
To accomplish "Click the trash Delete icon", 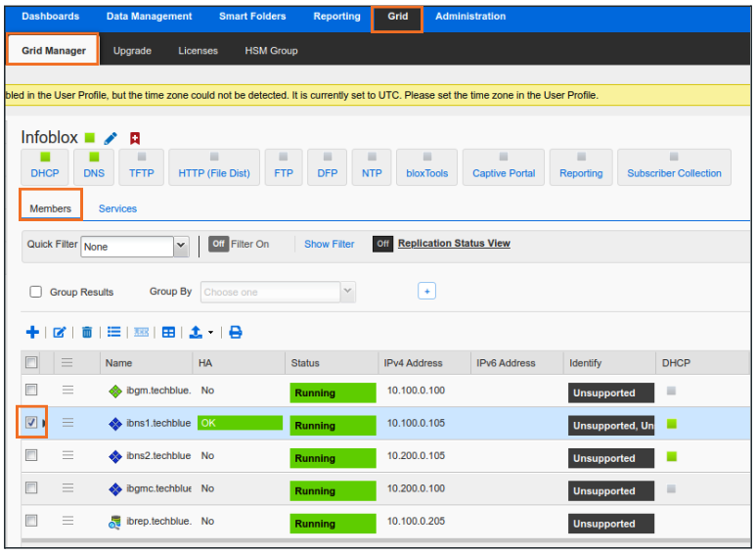I will (x=87, y=333).
